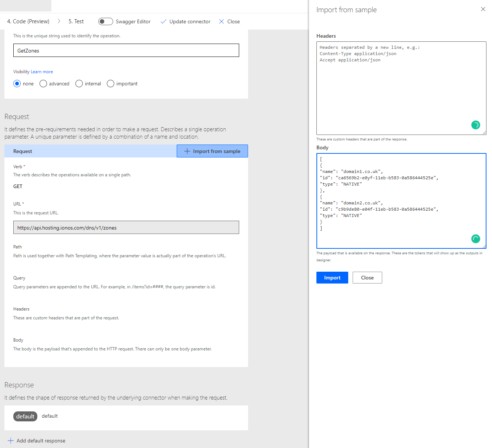Select the important visibility radio button
The height and width of the screenshot is (448, 492).
[x=110, y=84]
